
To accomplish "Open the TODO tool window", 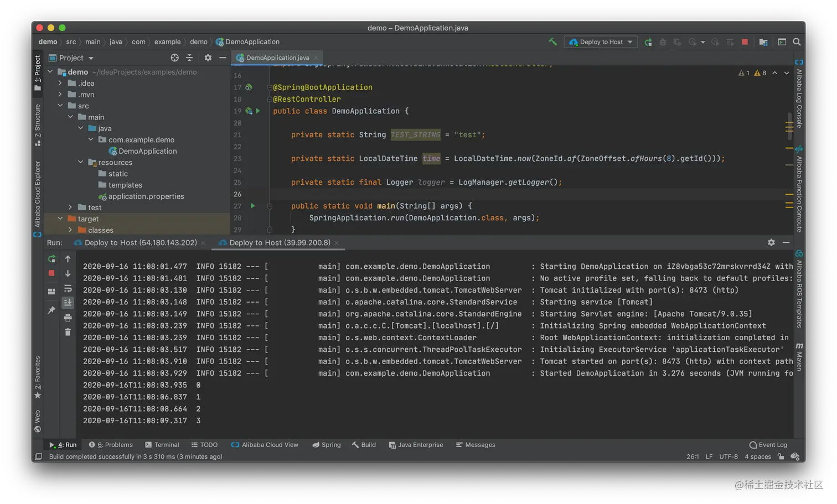I will point(204,445).
